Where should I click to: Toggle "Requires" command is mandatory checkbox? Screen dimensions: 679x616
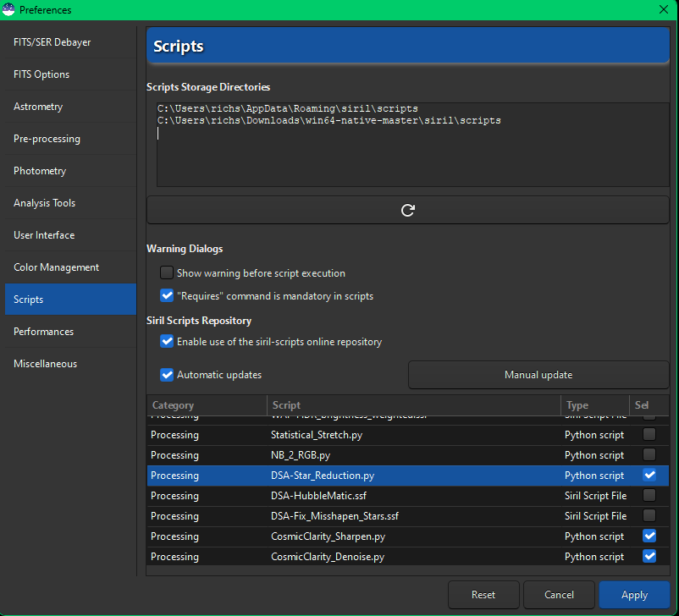point(167,295)
